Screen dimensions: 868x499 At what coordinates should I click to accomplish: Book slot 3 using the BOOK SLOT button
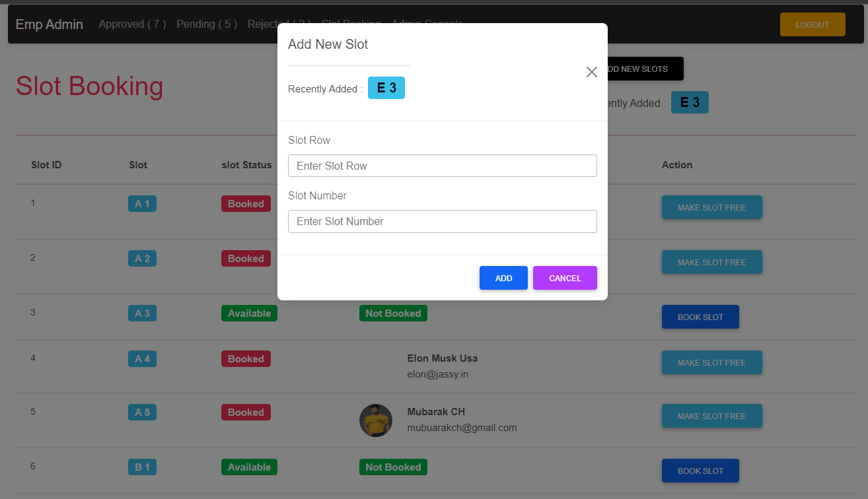click(x=700, y=317)
